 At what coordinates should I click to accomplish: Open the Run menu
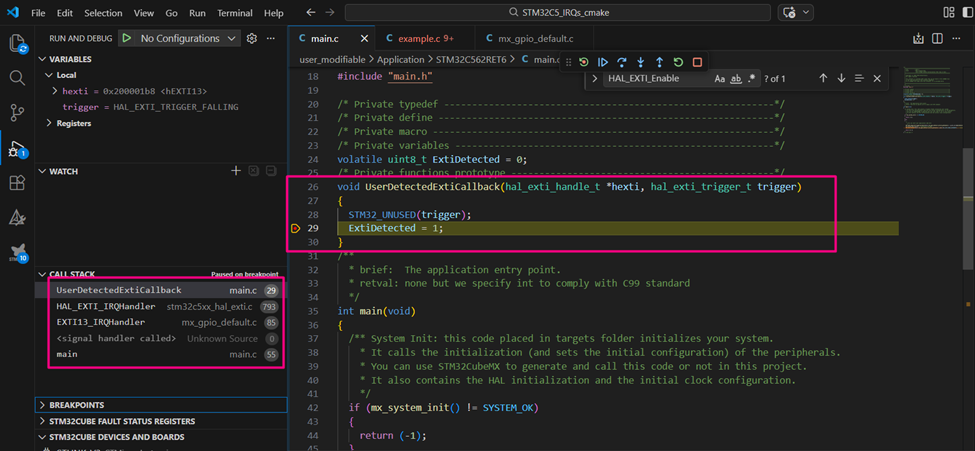coord(197,12)
